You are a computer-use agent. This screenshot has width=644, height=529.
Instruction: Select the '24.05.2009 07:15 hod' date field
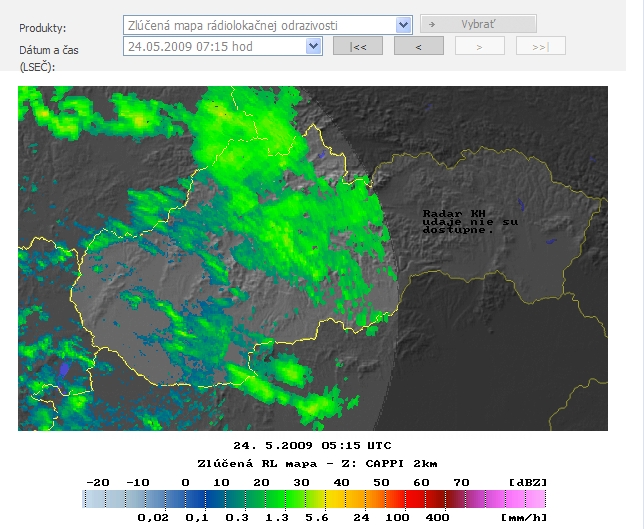pyautogui.click(x=214, y=46)
